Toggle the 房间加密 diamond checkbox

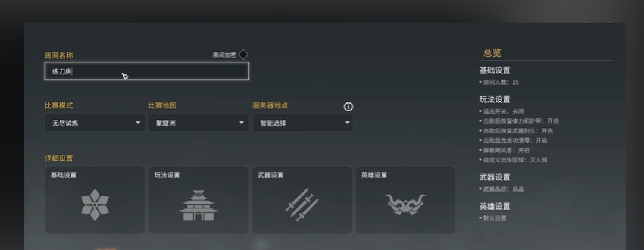click(243, 54)
